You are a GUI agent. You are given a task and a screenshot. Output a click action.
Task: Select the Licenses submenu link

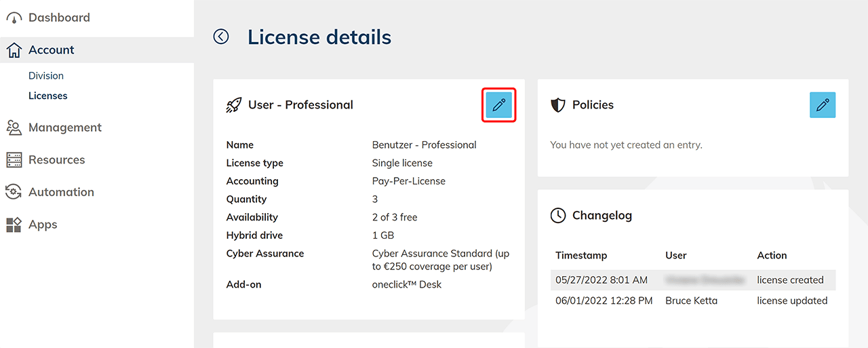pyautogui.click(x=48, y=96)
